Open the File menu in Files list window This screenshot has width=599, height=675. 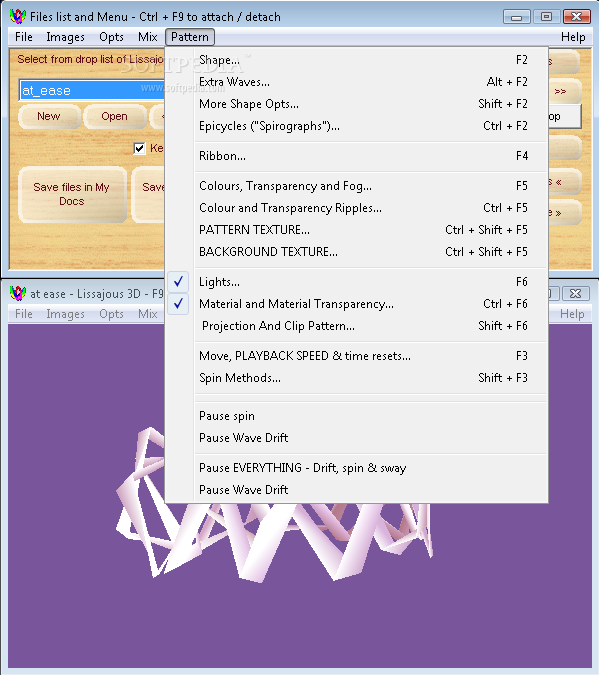tap(24, 37)
